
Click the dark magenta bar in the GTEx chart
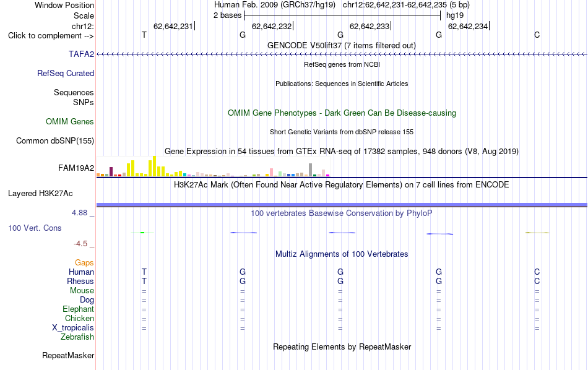(x=111, y=172)
